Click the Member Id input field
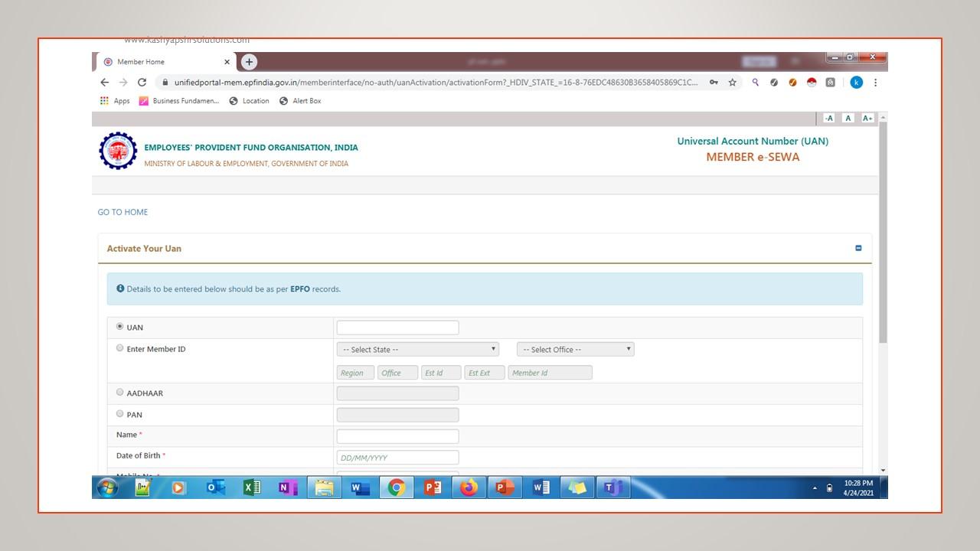The height and width of the screenshot is (551, 980). pyautogui.click(x=550, y=373)
